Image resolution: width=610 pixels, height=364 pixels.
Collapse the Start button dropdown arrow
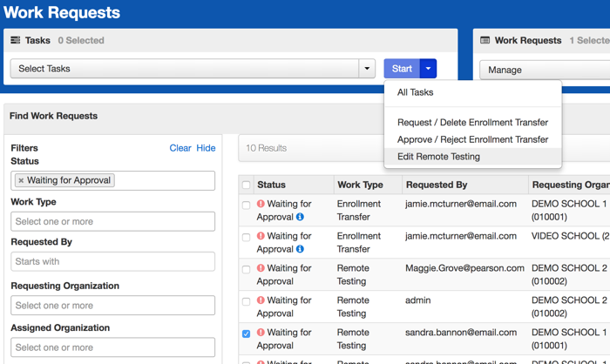coord(428,69)
